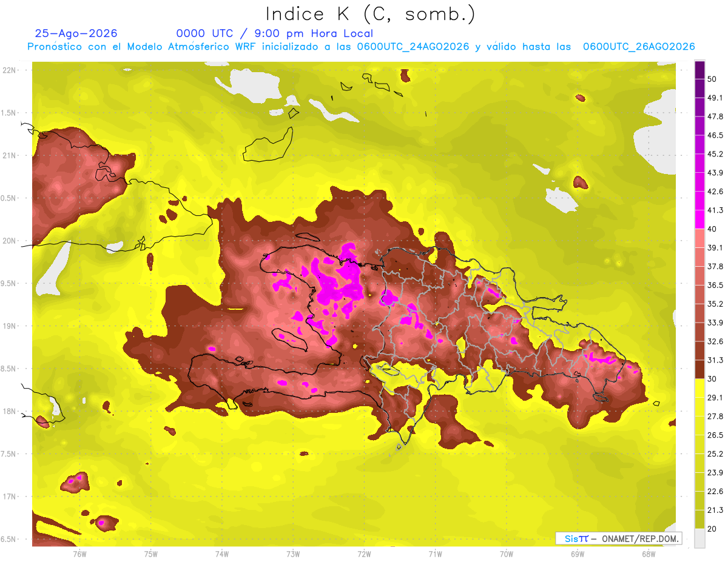Click the colorbar value "33.9"

pyautogui.click(x=715, y=323)
